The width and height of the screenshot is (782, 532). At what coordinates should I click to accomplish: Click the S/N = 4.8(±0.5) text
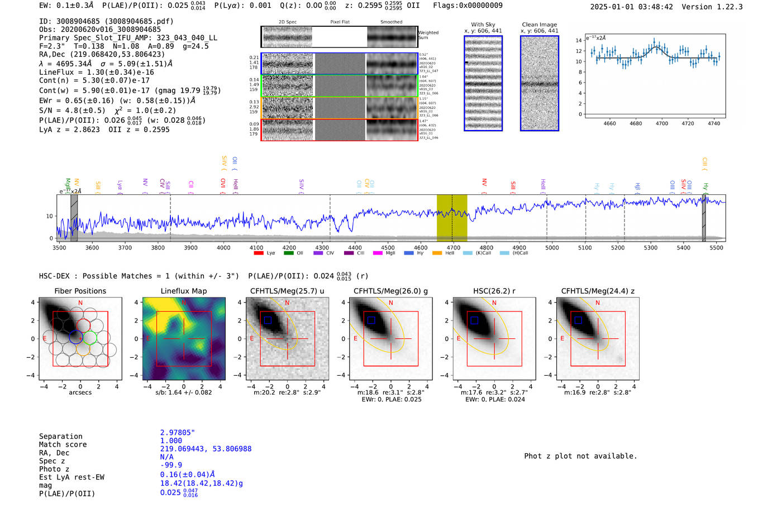coord(72,111)
